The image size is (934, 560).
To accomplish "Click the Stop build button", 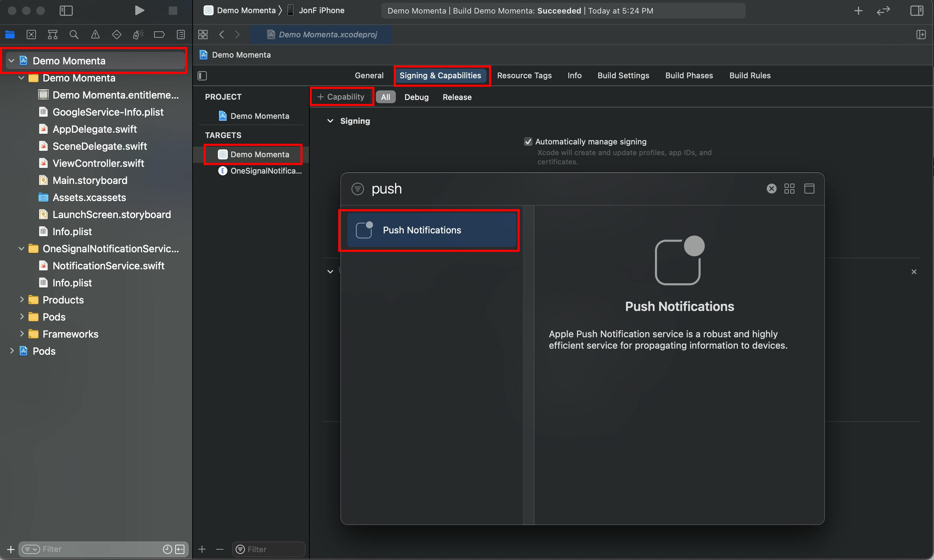I will (x=173, y=11).
